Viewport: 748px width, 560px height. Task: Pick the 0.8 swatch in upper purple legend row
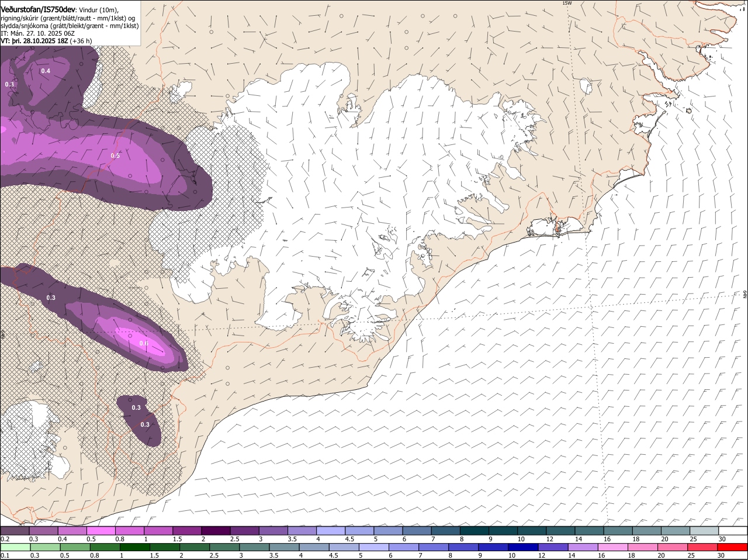point(129,531)
